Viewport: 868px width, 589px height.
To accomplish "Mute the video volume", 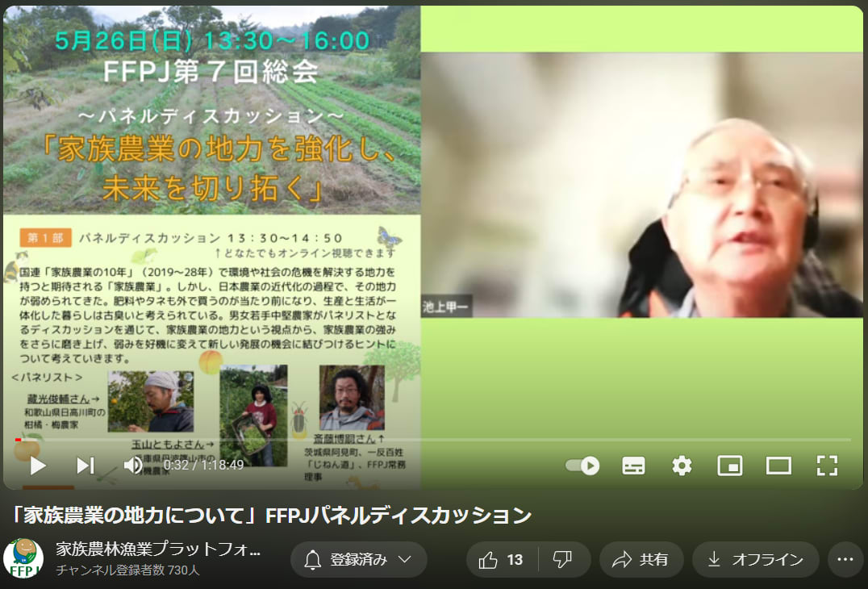I will click(x=133, y=466).
